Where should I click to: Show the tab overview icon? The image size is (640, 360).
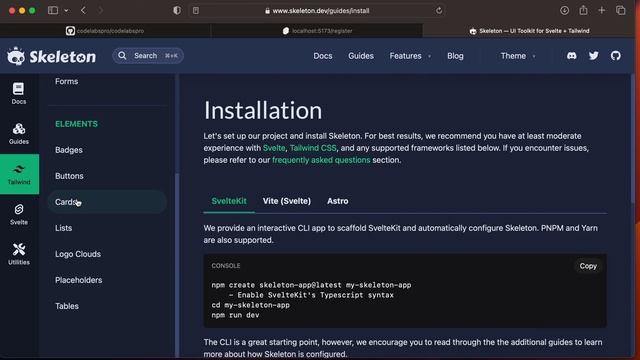[x=620, y=11]
